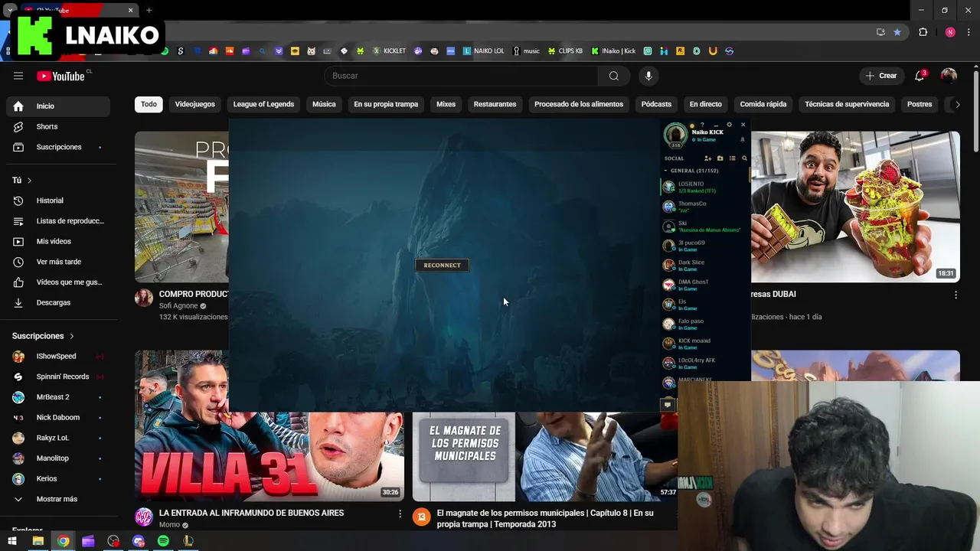The image size is (980, 551).
Task: Collapse the GENERAL friends group
Action: coord(666,171)
